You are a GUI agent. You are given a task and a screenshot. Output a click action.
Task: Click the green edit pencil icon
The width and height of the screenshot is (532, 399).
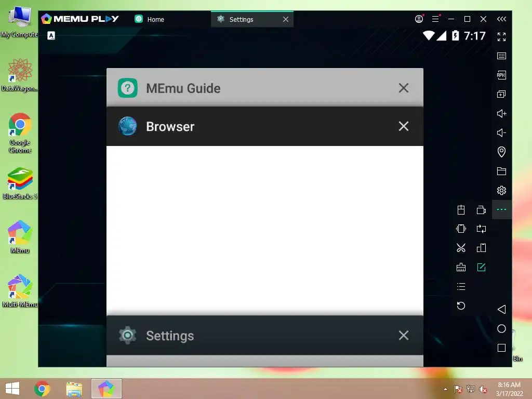click(x=481, y=268)
